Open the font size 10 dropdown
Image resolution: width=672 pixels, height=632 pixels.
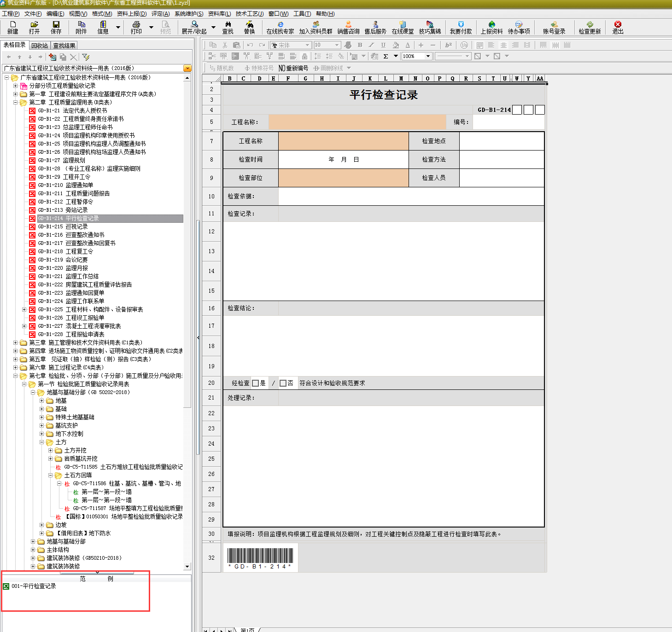coord(337,45)
